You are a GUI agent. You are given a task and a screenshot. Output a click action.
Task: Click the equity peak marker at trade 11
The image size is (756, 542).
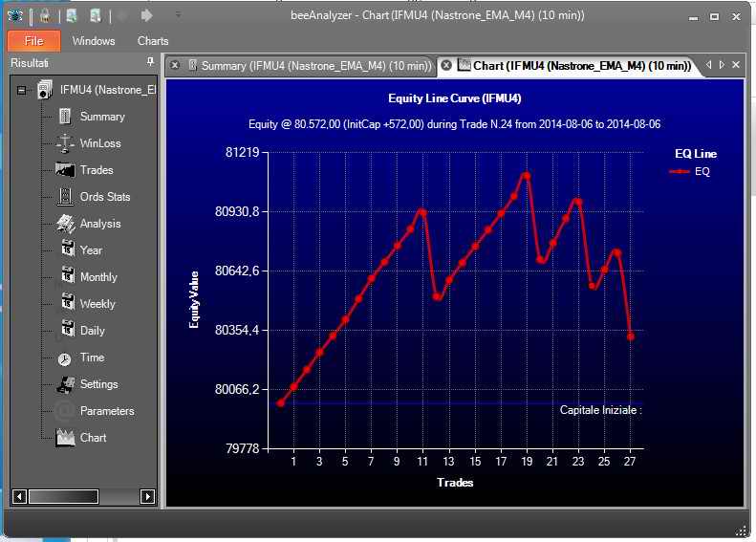pyautogui.click(x=422, y=211)
